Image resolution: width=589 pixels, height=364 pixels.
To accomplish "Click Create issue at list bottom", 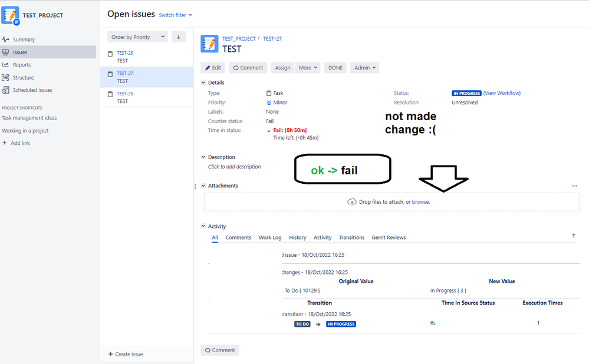I will pos(126,354).
